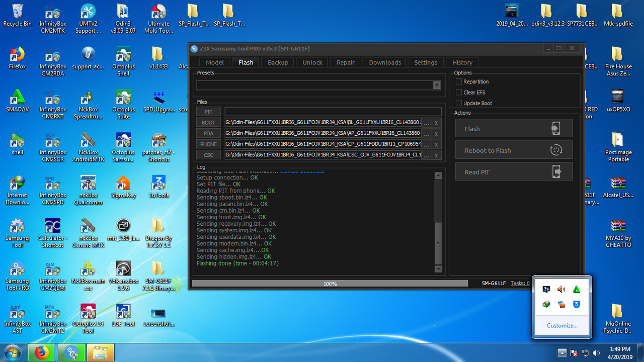This screenshot has height=362, width=644.
Task: Switch to the Model tab
Action: (x=215, y=62)
